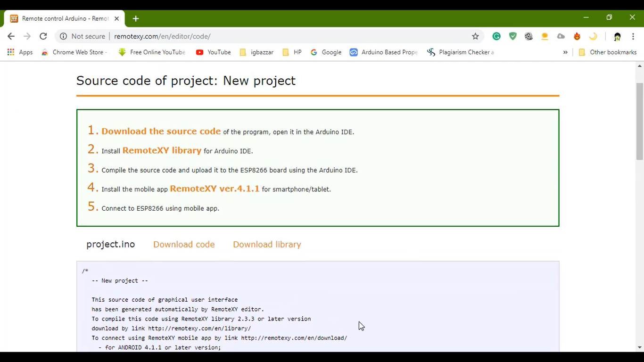Open the Chrome profile avatar
Image resolution: width=644 pixels, height=362 pixels.
click(617, 36)
